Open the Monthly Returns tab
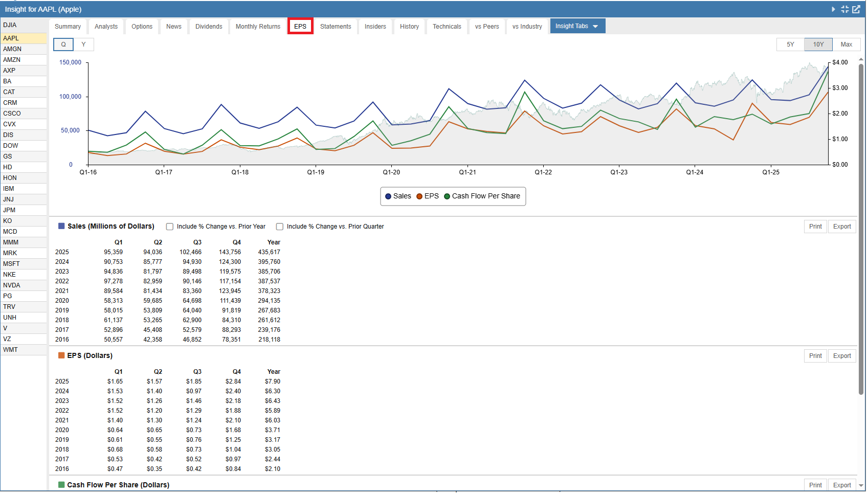Screen dimensions: 868x494 point(258,27)
